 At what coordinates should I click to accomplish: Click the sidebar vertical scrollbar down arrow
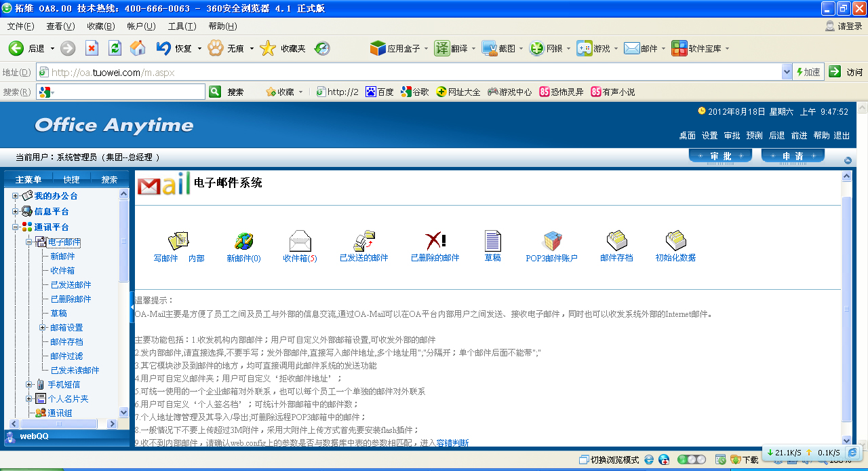[123, 412]
